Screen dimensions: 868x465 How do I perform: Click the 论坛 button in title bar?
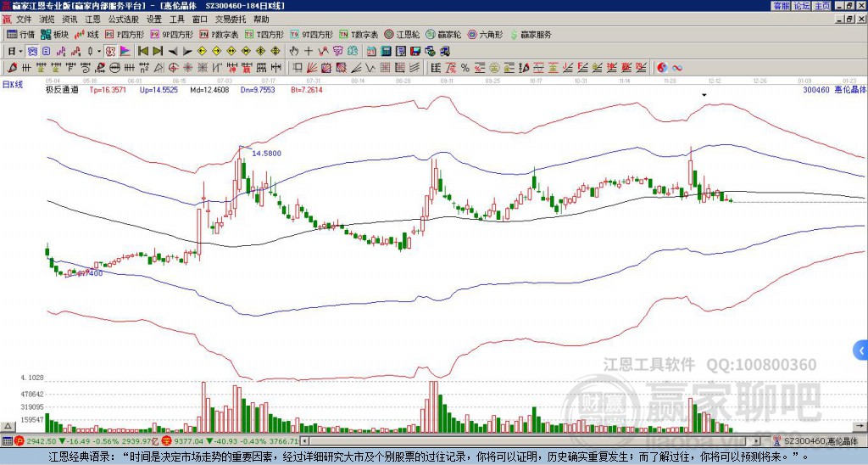(802, 6)
